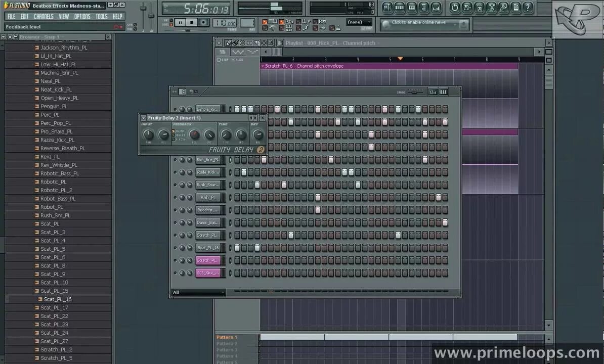This screenshot has width=604, height=364.
Task: Open the project info document icon
Action: 516,8
